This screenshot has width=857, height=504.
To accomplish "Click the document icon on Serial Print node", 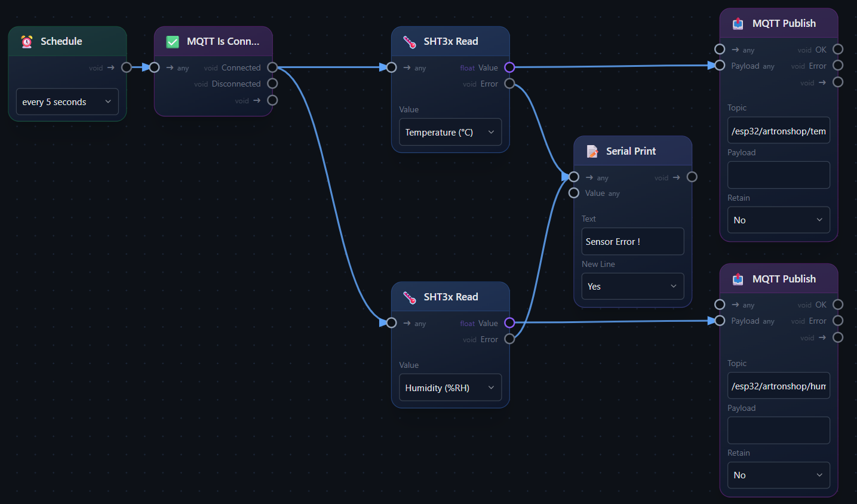I will point(592,152).
